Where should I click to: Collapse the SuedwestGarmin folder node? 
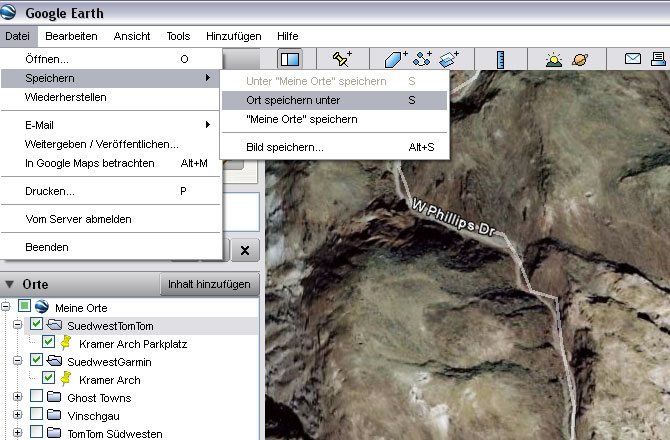click(x=18, y=361)
